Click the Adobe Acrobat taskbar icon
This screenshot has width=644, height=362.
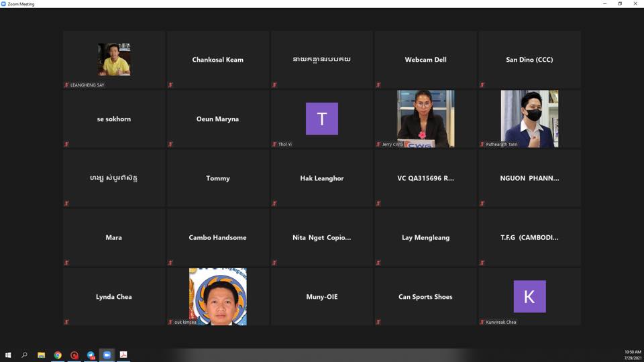coord(123,355)
